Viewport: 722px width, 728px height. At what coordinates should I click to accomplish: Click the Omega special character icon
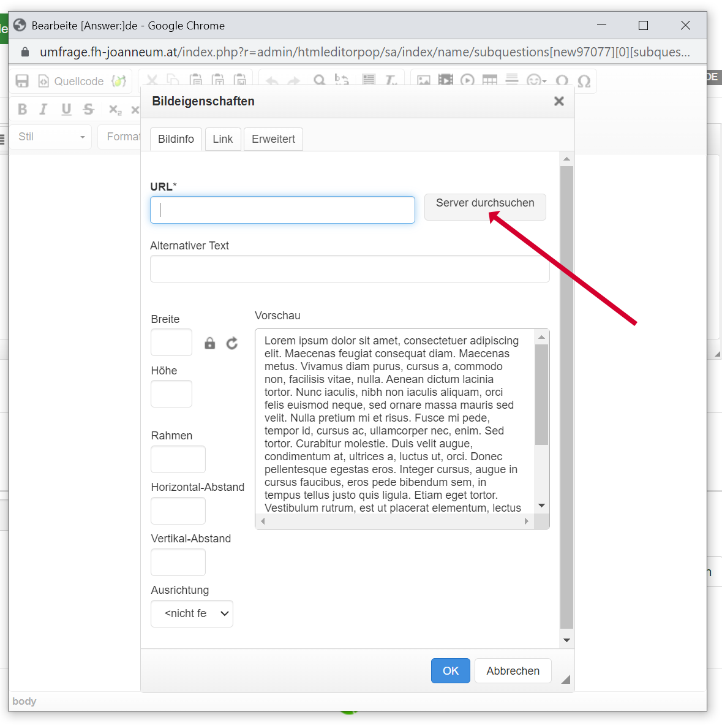tap(584, 82)
